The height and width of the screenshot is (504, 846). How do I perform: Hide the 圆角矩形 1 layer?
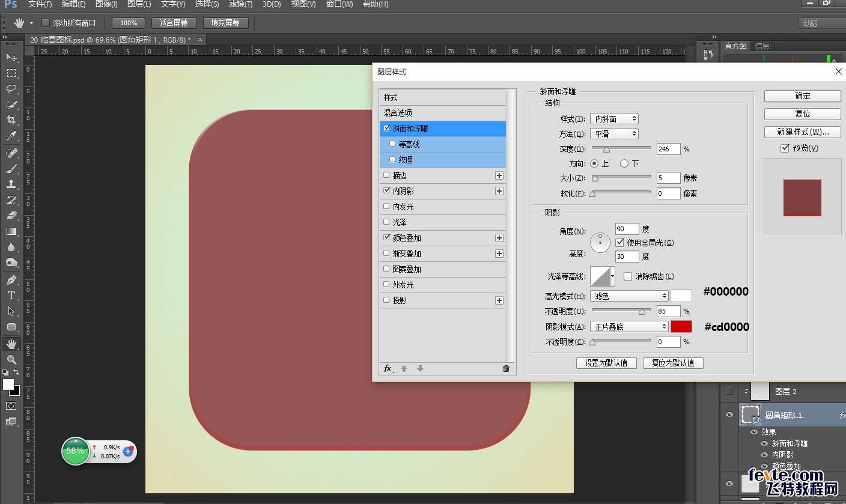(729, 414)
